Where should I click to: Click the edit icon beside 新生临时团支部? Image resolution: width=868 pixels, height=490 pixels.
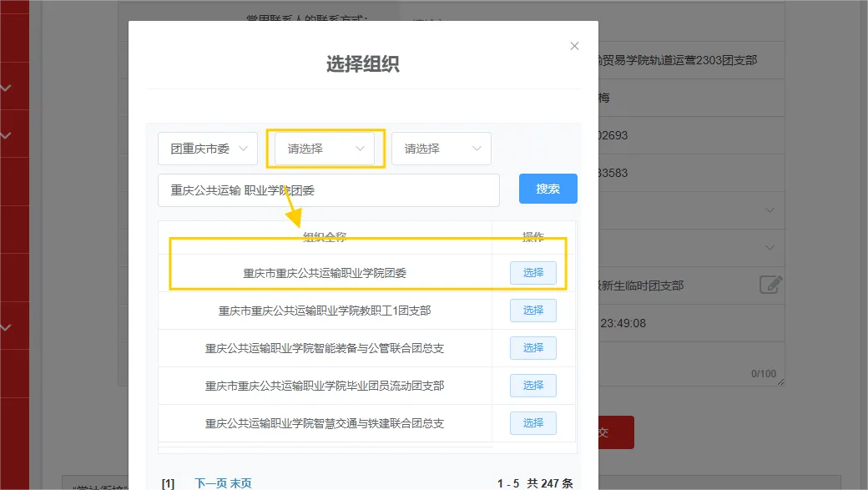point(770,285)
